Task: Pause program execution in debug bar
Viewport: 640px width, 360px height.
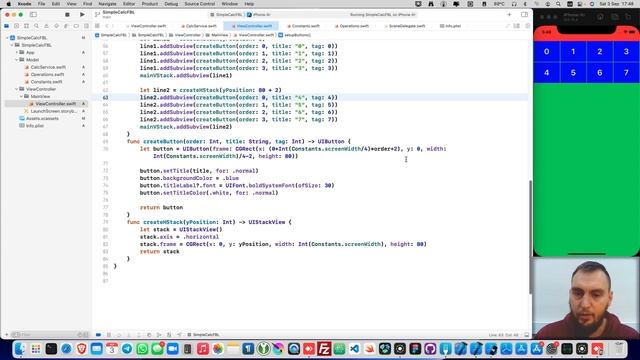Action: [109, 335]
